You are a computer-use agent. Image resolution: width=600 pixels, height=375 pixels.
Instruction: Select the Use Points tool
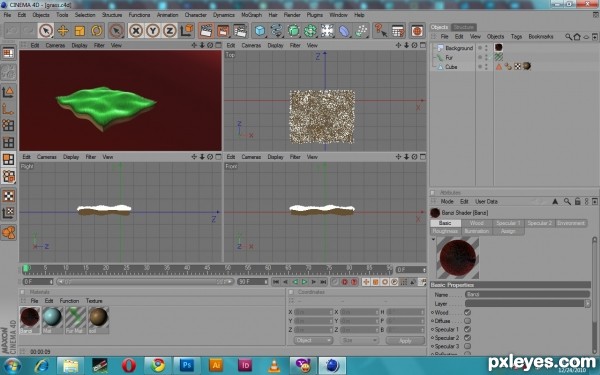[x=8, y=126]
